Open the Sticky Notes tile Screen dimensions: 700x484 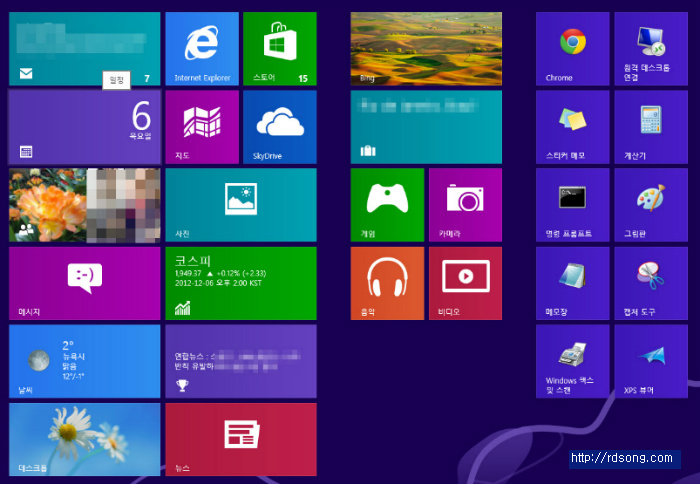point(572,126)
